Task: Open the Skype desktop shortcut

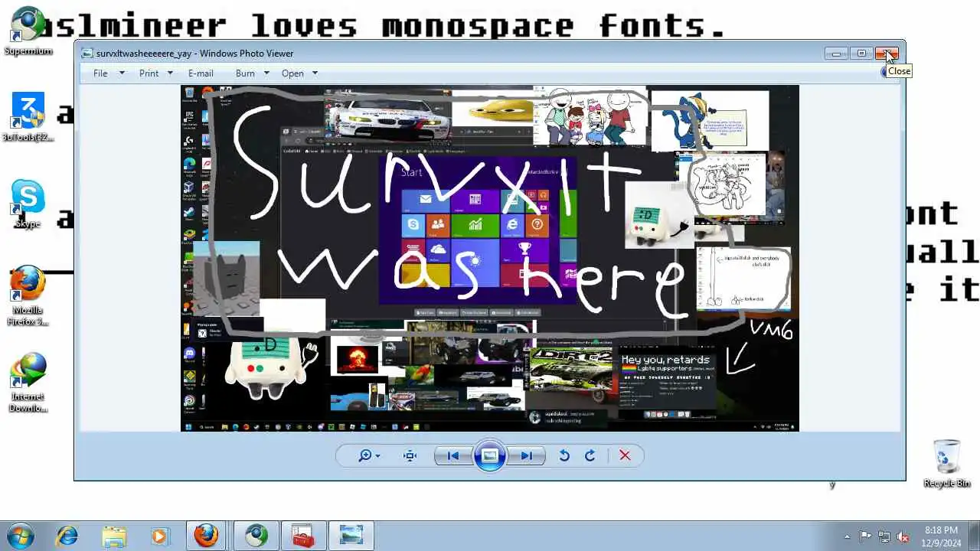Action: (28, 204)
